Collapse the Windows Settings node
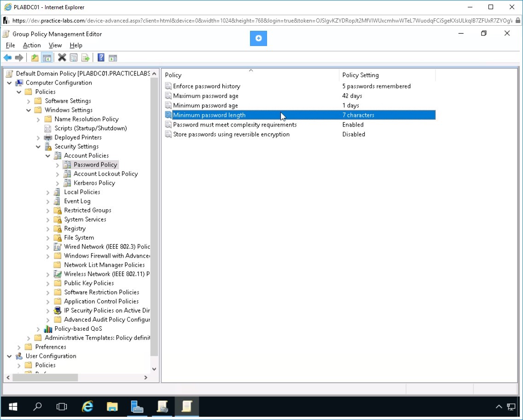 pyautogui.click(x=29, y=110)
